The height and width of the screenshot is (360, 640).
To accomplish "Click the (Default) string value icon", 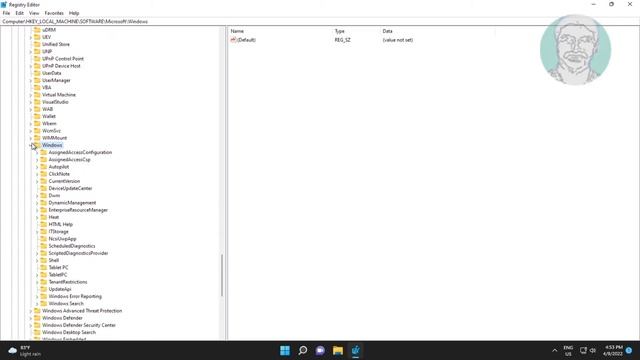I will [233, 40].
